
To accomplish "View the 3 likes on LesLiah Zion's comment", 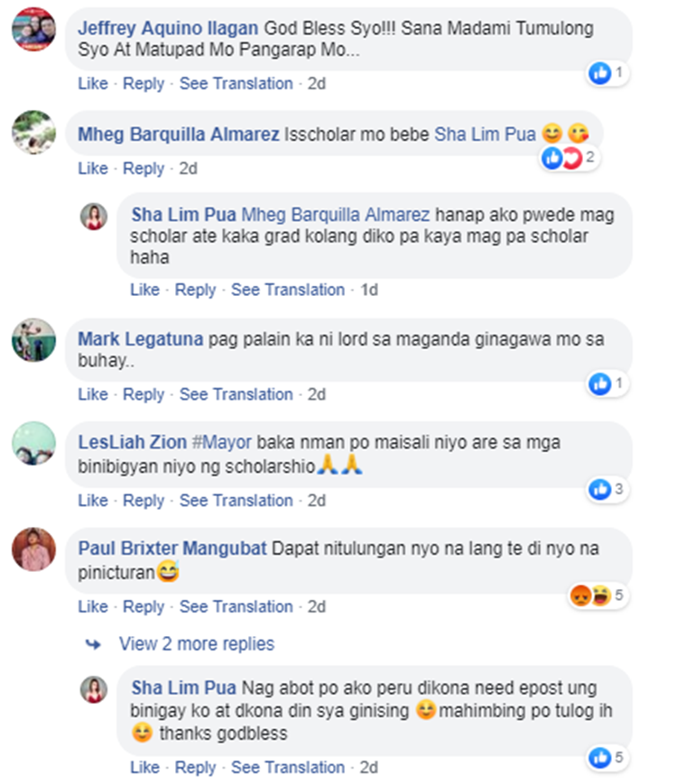I will (607, 489).
